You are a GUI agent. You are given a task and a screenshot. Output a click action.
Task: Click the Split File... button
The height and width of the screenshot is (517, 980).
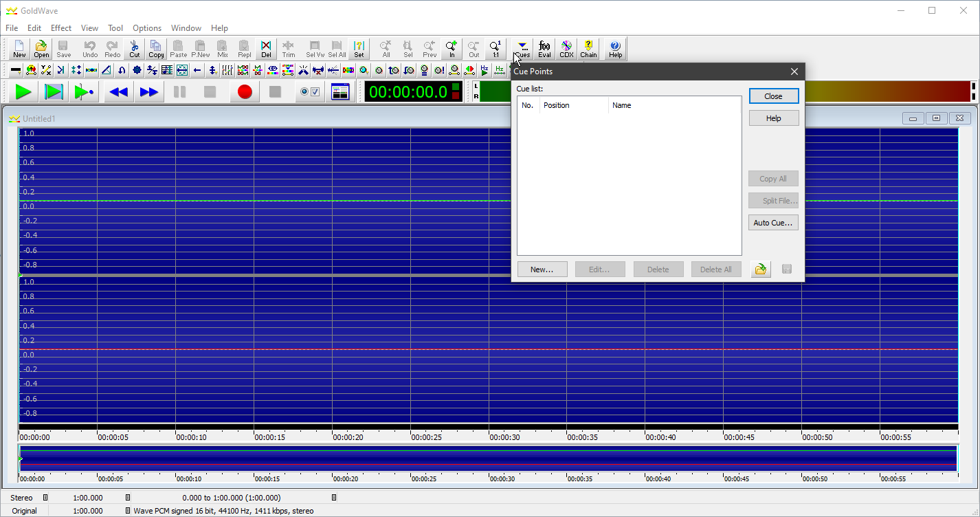click(773, 201)
